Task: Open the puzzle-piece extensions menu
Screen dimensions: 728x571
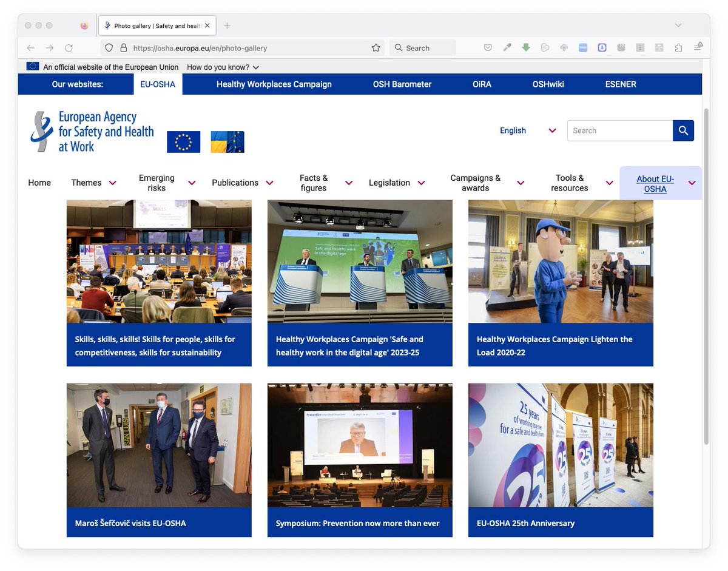Action: tap(678, 48)
